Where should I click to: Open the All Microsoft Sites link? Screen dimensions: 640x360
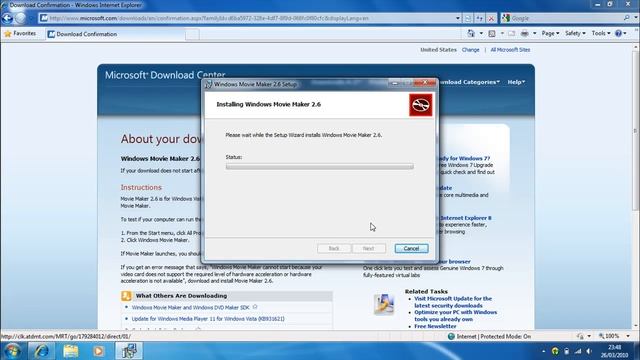pyautogui.click(x=510, y=50)
